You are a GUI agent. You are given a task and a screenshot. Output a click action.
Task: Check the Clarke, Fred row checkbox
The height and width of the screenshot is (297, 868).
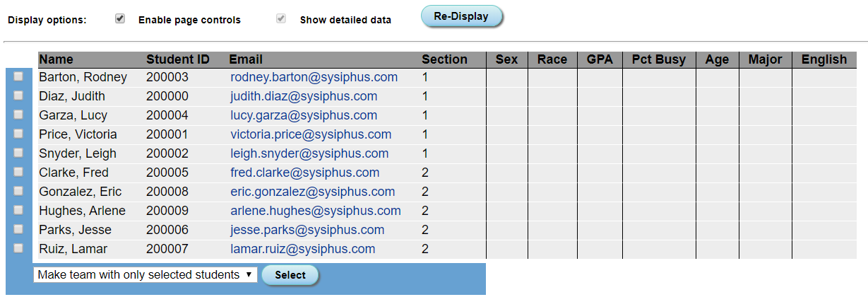(x=18, y=172)
